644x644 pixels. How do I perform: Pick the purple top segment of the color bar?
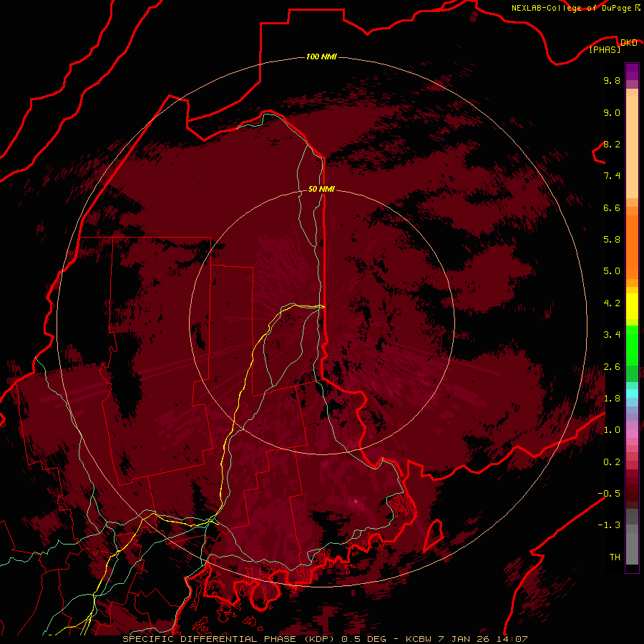(632, 72)
